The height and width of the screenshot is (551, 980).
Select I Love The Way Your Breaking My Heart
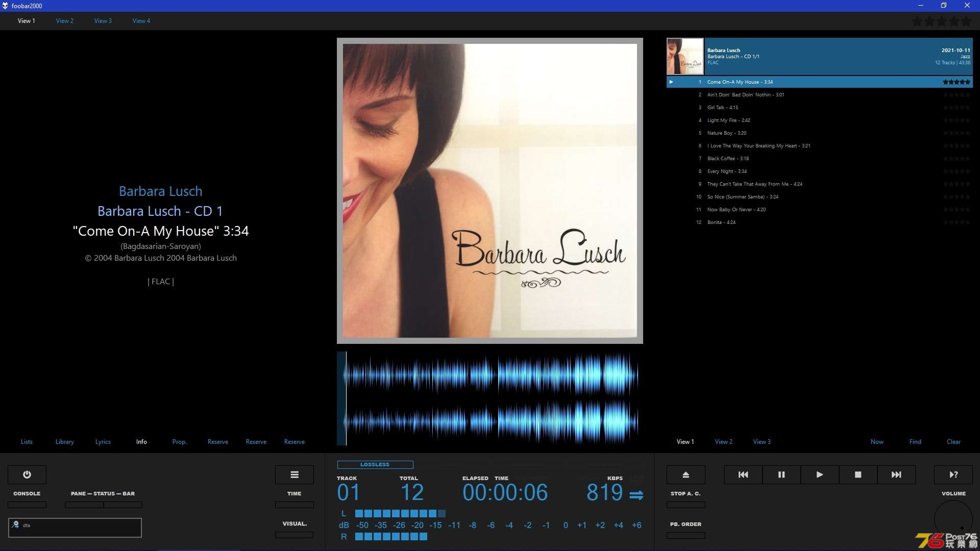coord(820,146)
